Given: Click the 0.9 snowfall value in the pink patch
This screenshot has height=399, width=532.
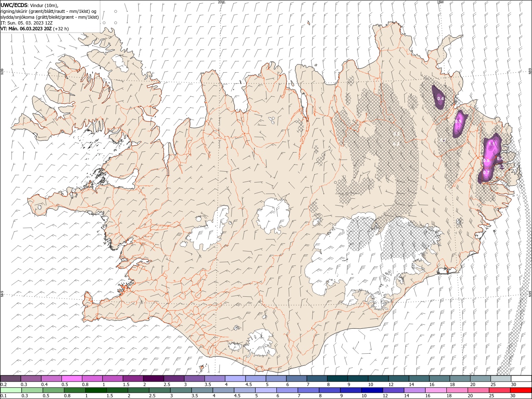Looking at the screenshot, I should pyautogui.click(x=458, y=121).
